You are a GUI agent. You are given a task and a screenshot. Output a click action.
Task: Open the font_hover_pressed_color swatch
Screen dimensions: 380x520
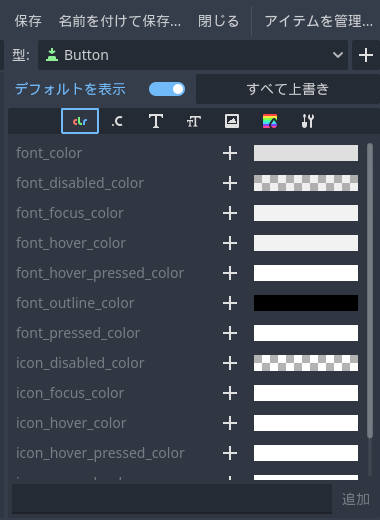[306, 273]
